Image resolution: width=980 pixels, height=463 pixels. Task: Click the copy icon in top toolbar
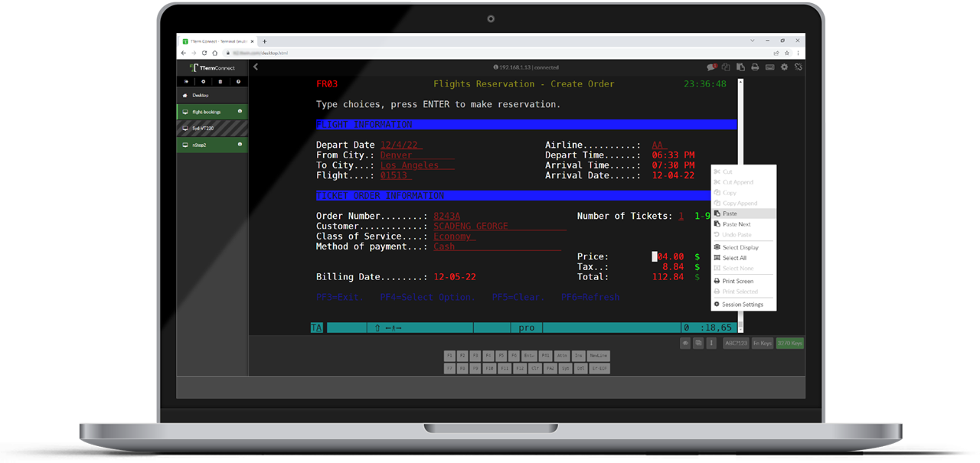726,67
